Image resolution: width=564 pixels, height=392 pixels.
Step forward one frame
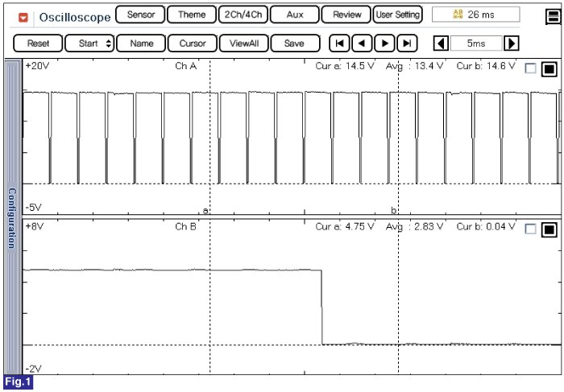pyautogui.click(x=386, y=43)
